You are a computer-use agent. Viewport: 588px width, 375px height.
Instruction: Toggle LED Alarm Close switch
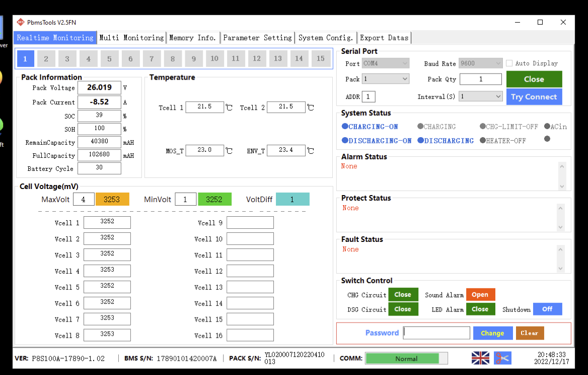pyautogui.click(x=480, y=309)
